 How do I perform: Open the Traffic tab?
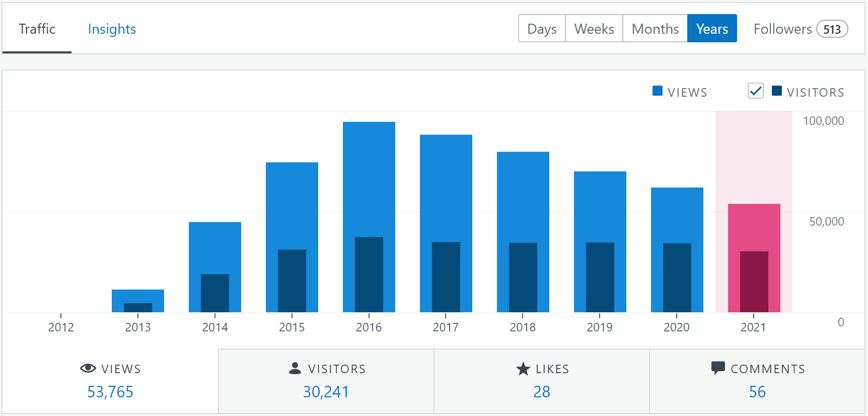[x=37, y=29]
